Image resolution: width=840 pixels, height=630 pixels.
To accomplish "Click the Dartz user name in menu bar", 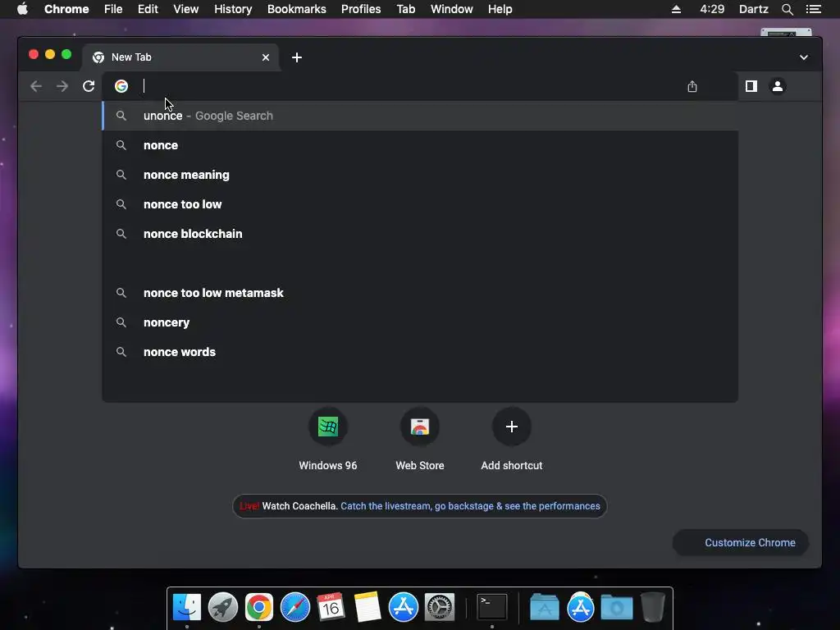I will click(x=753, y=9).
